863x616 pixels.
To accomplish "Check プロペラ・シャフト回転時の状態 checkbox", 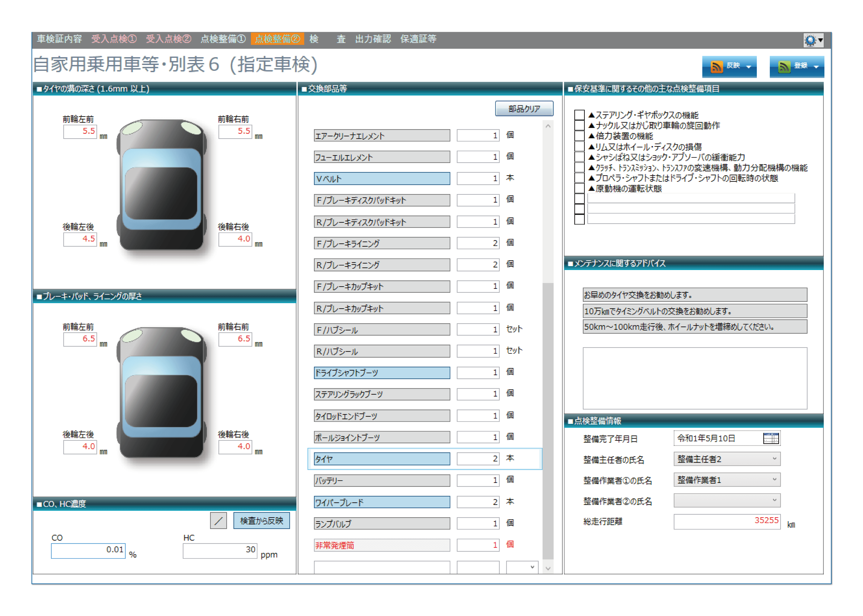I will coord(579,177).
